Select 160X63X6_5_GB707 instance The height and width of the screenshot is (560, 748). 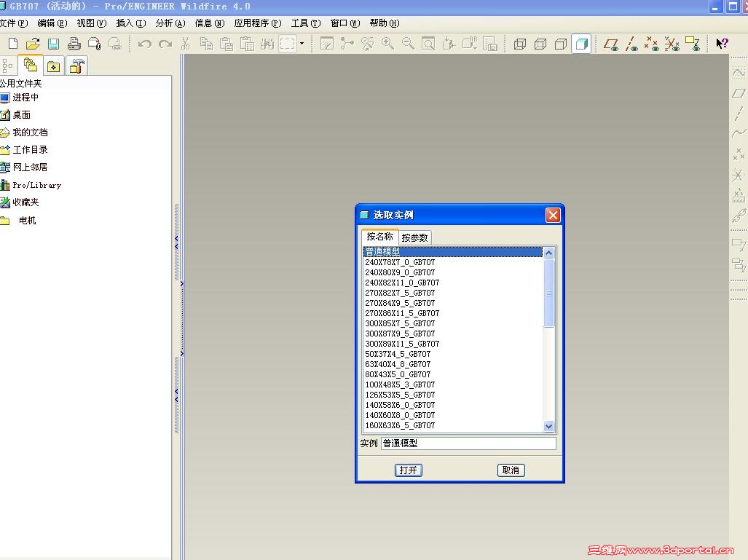[453, 425]
